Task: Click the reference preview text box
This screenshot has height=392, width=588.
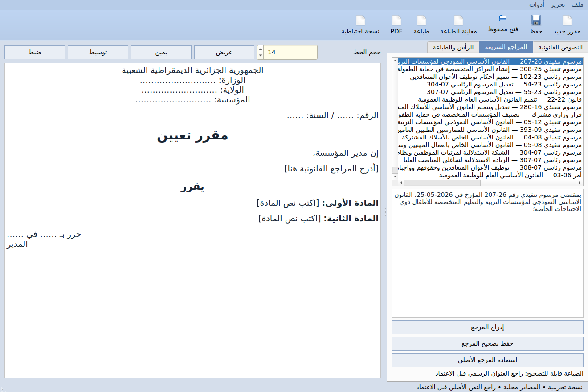Action: 487,253
